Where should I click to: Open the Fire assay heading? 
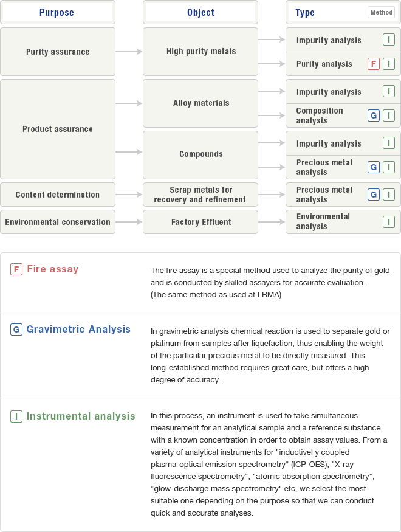pyautogui.click(x=53, y=269)
